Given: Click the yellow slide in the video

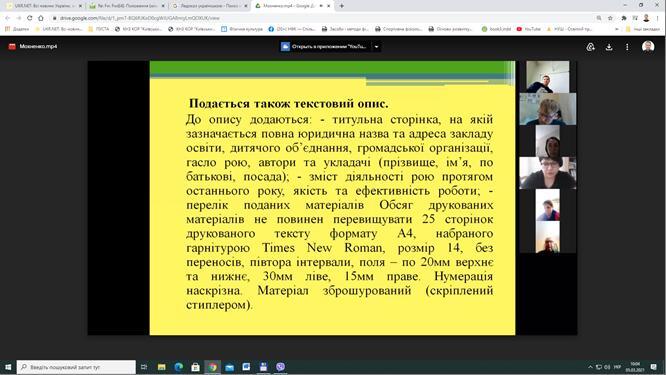Looking at the screenshot, I should pos(332,198).
